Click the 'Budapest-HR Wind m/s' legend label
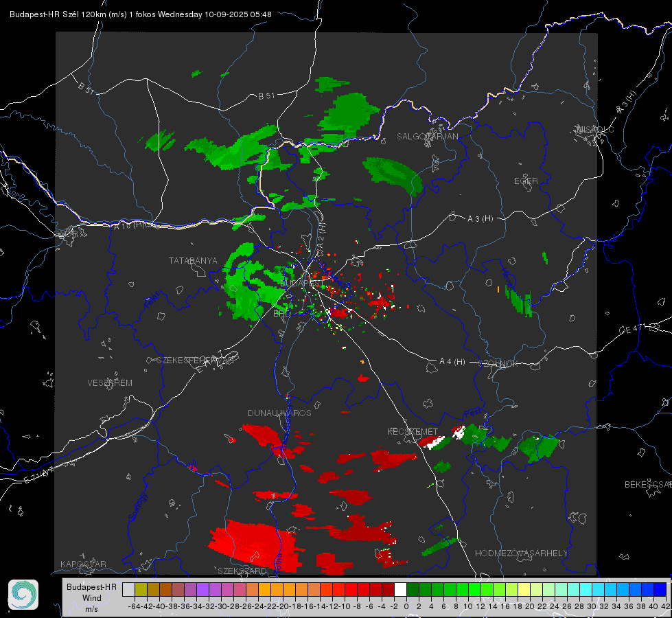Image resolution: width=672 pixels, height=618 pixels. tap(92, 597)
